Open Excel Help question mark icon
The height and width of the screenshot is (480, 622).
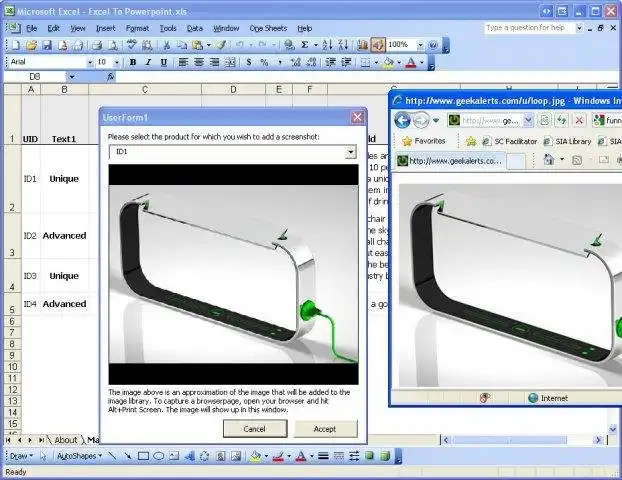433,45
